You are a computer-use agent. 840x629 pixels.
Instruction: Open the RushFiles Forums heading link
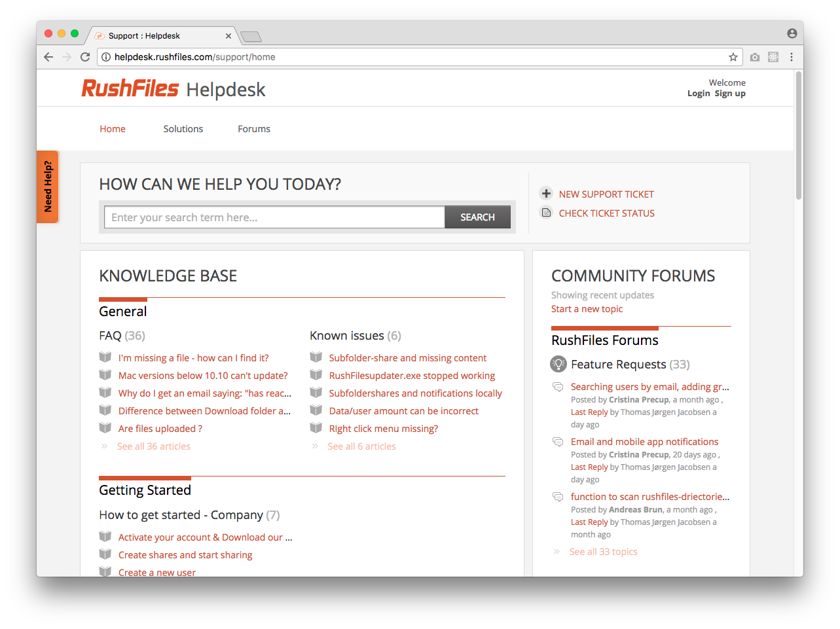pyautogui.click(x=605, y=340)
